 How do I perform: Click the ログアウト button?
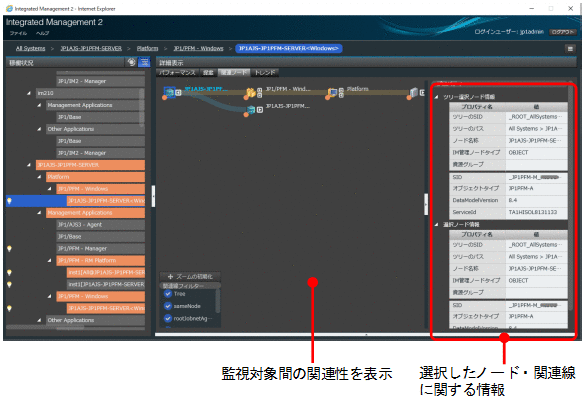[563, 32]
